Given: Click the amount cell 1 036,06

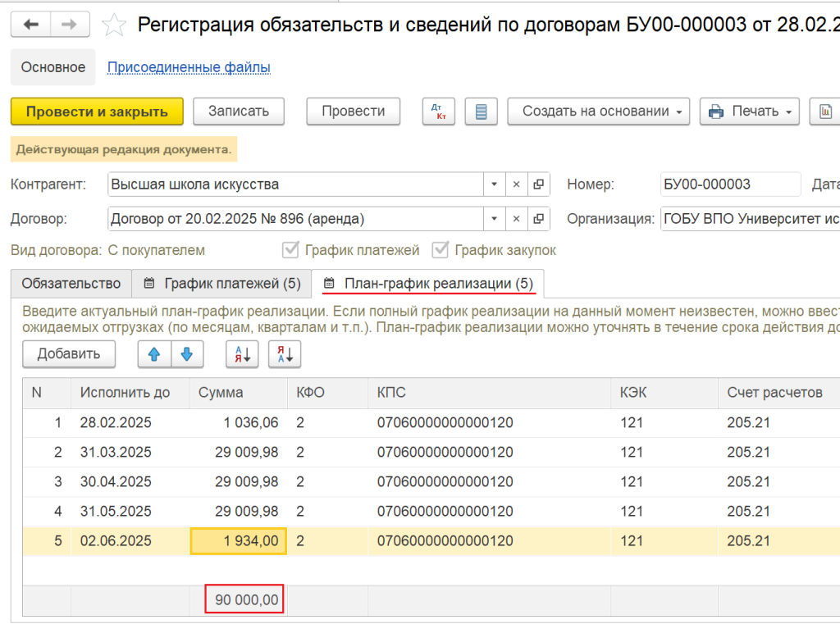Looking at the screenshot, I should click(x=239, y=422).
